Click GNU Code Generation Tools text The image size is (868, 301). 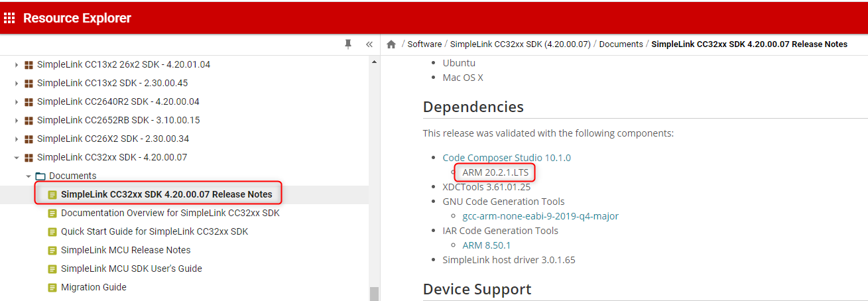(504, 202)
